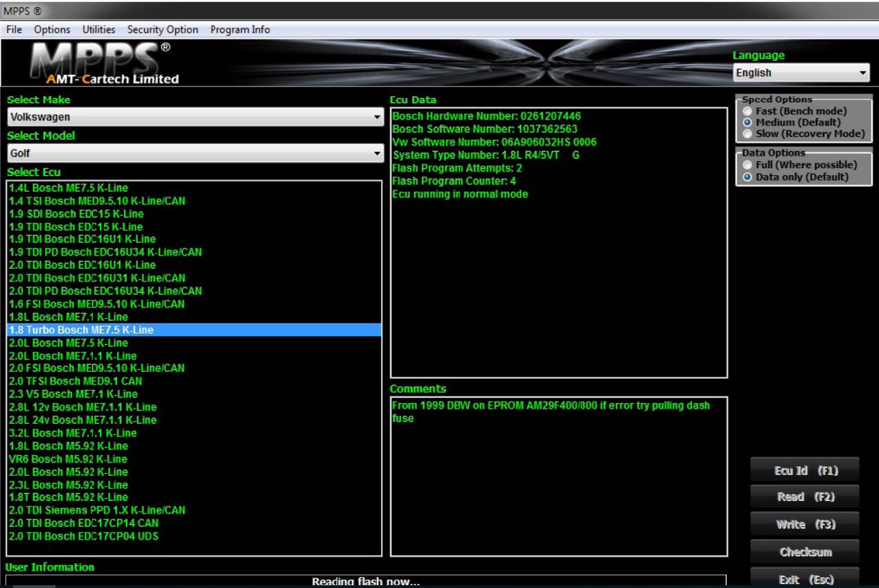
Task: Click the Write (F3) button
Action: point(804,525)
